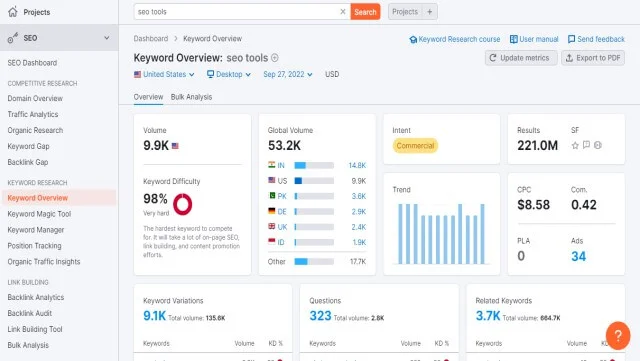
Task: Open SEO Dashboard in sidebar
Action: click(32, 63)
